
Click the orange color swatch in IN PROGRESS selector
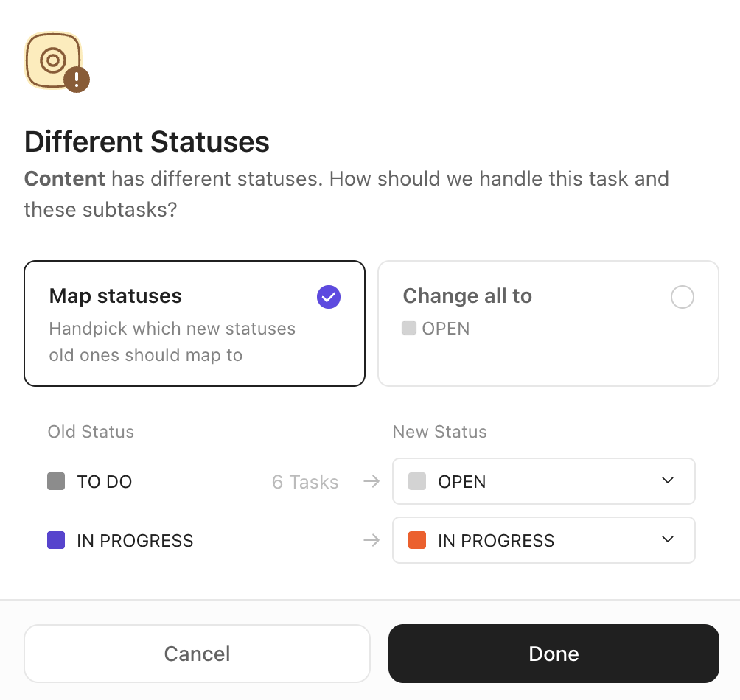pos(417,539)
